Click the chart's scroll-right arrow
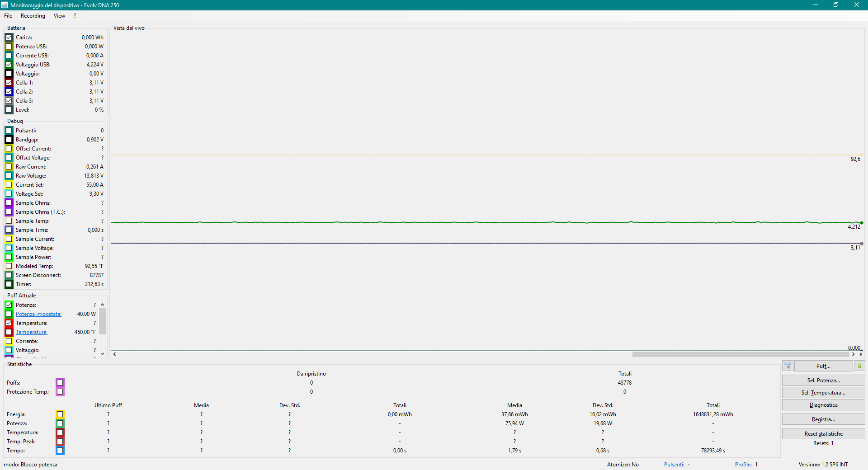868x470 pixels. (x=853, y=354)
